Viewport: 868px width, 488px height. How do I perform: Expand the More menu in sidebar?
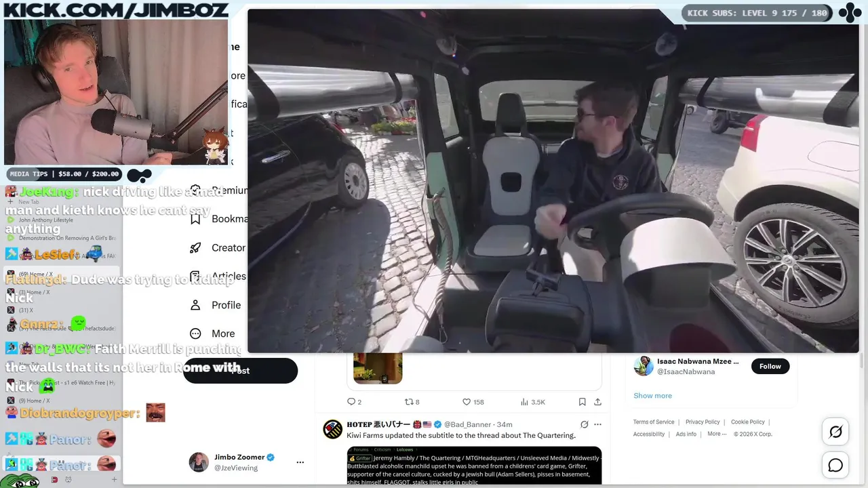(213, 333)
